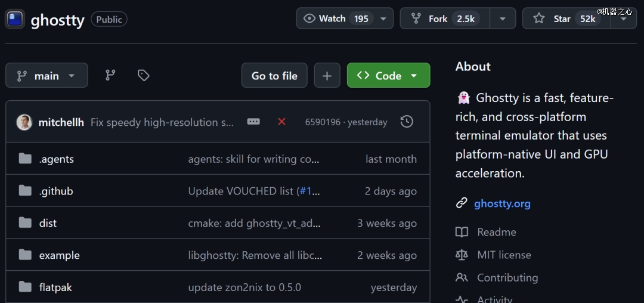Open commit 6590196 hash link
This screenshot has height=303, width=644.
pos(323,122)
